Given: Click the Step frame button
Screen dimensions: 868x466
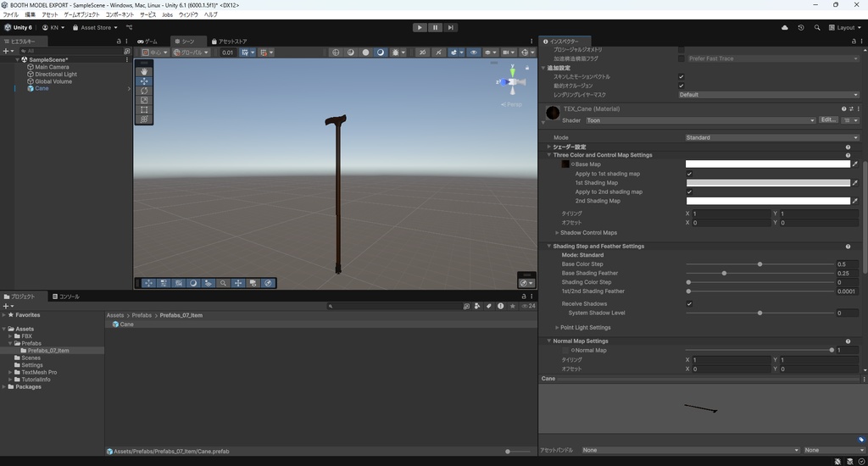Looking at the screenshot, I should pos(451,27).
